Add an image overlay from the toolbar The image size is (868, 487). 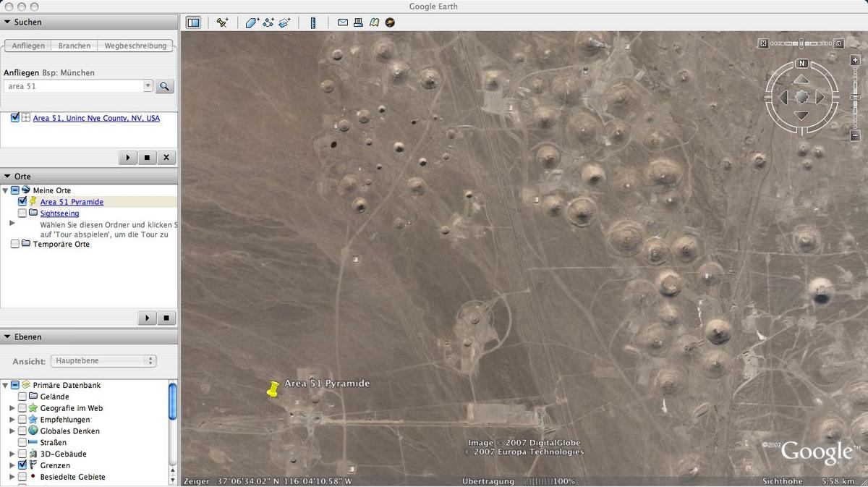click(285, 22)
